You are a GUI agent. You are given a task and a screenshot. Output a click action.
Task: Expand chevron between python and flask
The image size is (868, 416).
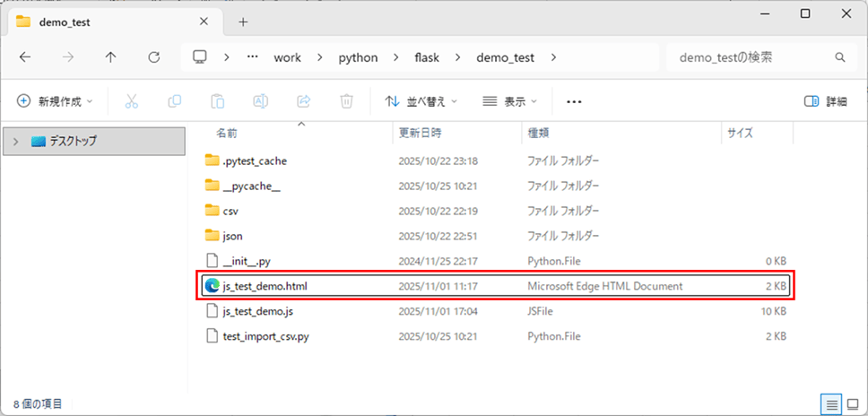coord(396,57)
